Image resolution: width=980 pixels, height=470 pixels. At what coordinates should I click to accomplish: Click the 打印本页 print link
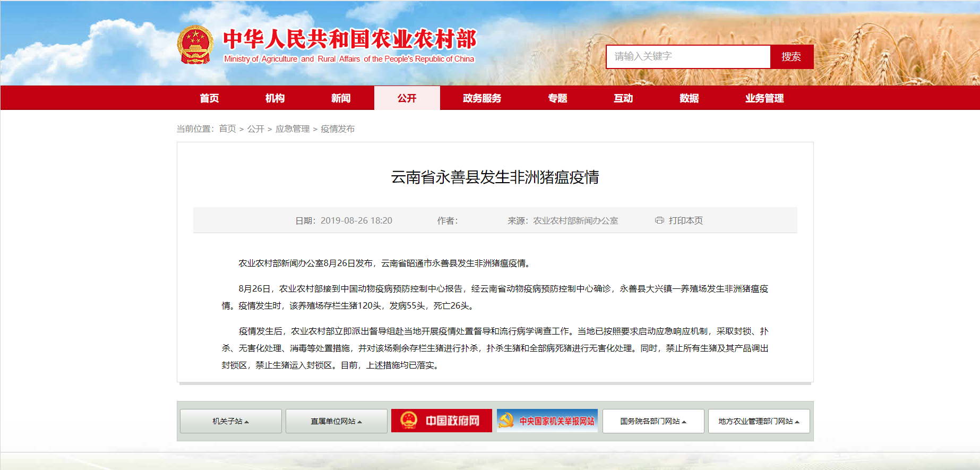click(685, 220)
